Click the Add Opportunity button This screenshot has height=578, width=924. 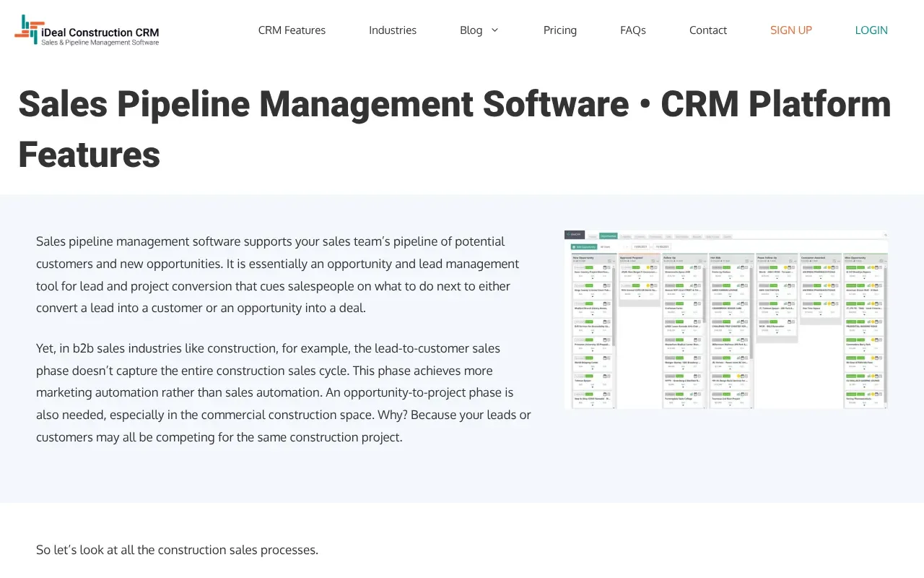coord(583,246)
